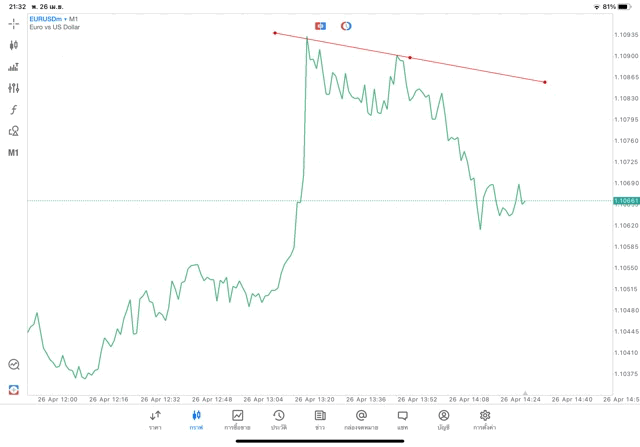Open the trade analysis icon at bottom-left

click(13, 365)
